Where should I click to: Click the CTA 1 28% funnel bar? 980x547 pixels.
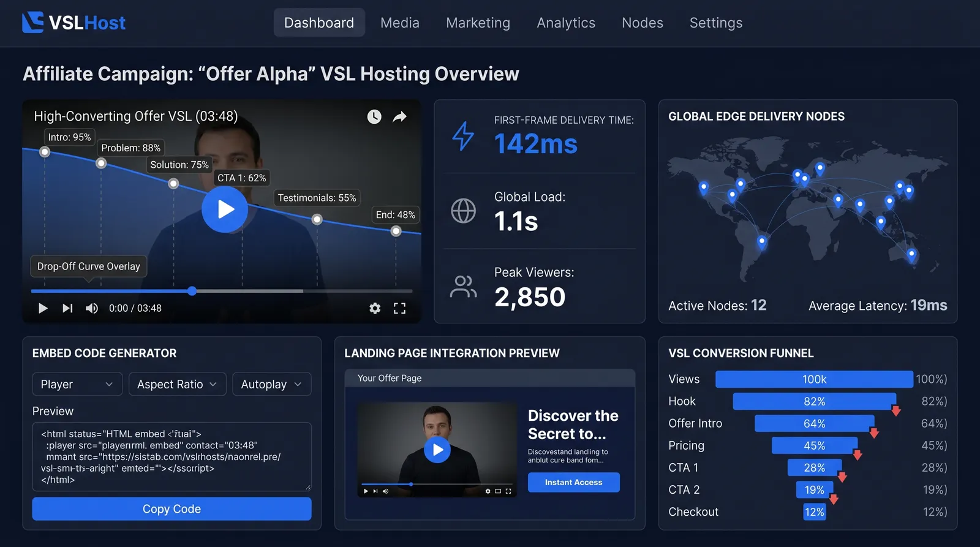tap(814, 467)
